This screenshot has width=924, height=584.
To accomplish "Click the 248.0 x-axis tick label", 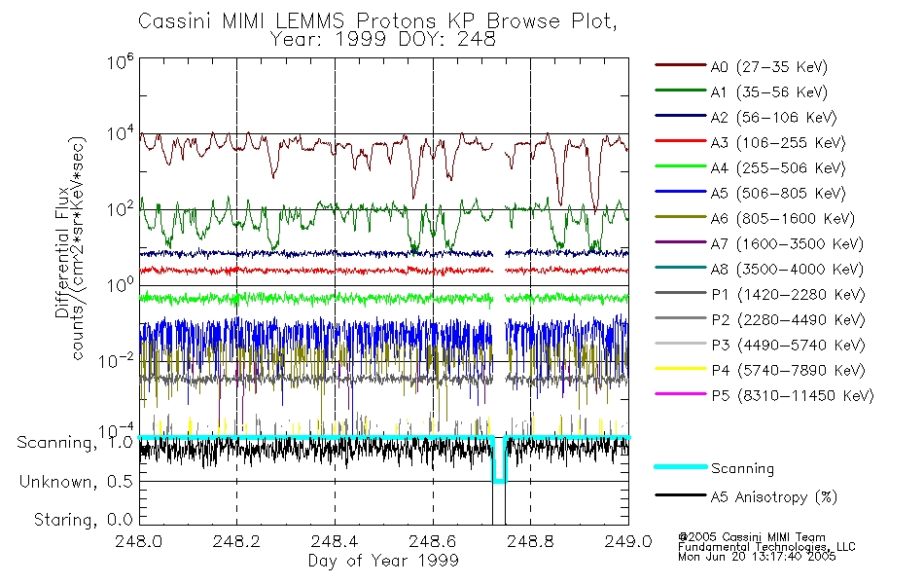I will [x=138, y=541].
